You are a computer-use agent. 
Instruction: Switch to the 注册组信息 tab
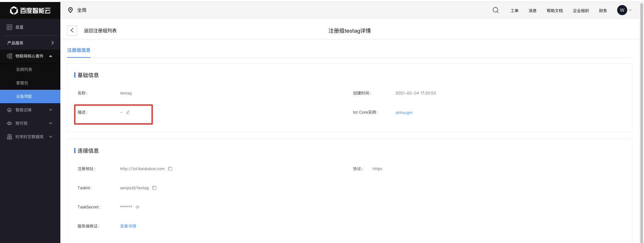(x=79, y=50)
